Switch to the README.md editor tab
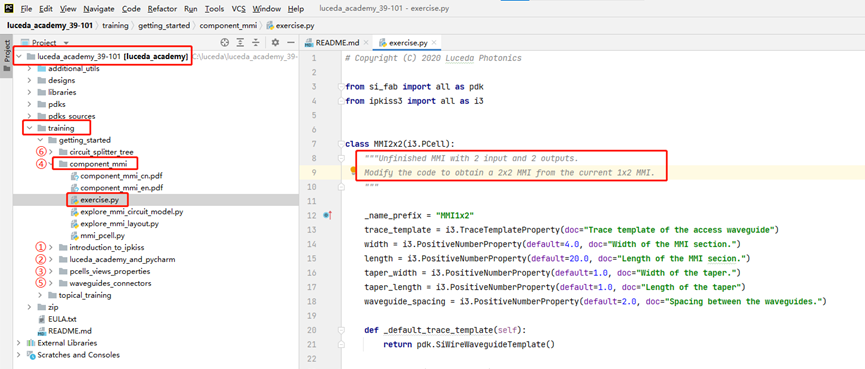The height and width of the screenshot is (369, 865). pyautogui.click(x=336, y=42)
